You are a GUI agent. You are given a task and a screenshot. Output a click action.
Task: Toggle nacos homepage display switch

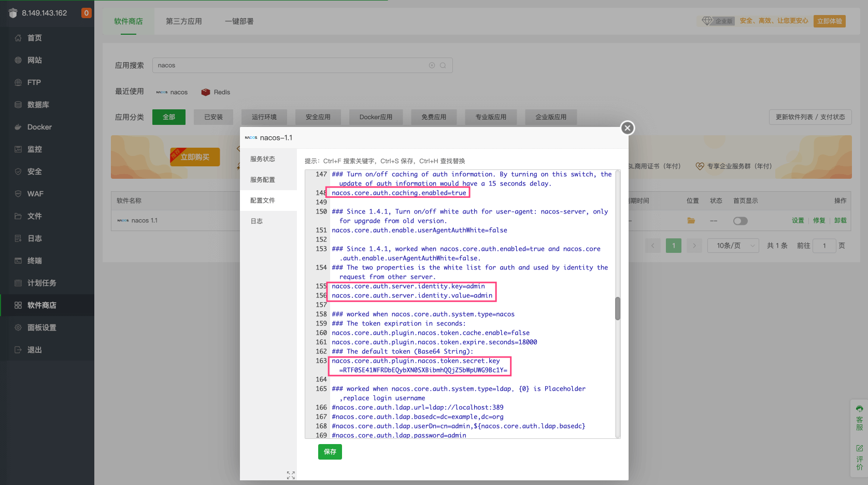(740, 221)
